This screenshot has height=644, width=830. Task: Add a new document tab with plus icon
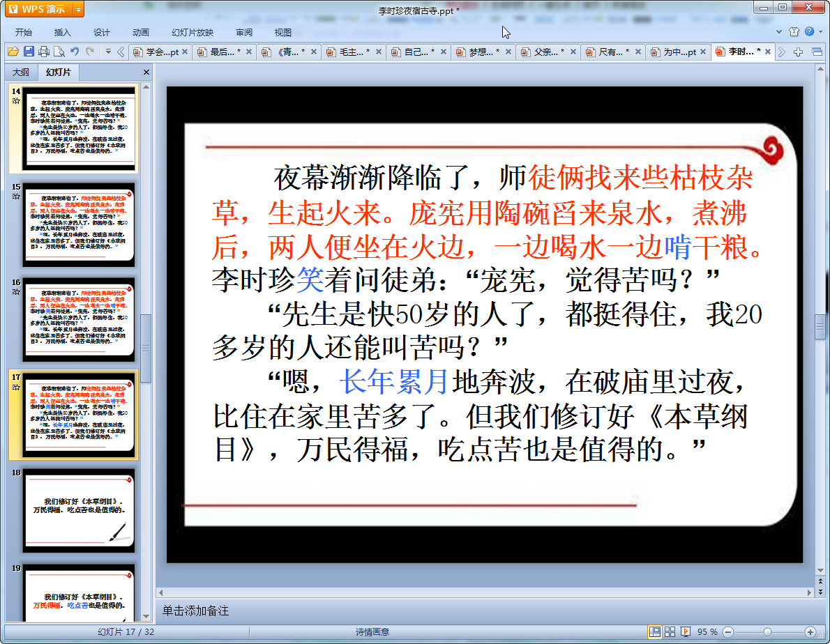[798, 52]
